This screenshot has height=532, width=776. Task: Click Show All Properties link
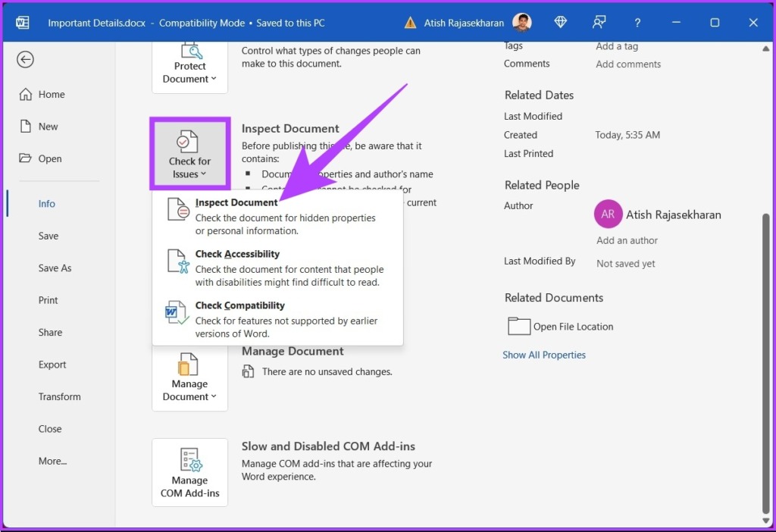(544, 355)
